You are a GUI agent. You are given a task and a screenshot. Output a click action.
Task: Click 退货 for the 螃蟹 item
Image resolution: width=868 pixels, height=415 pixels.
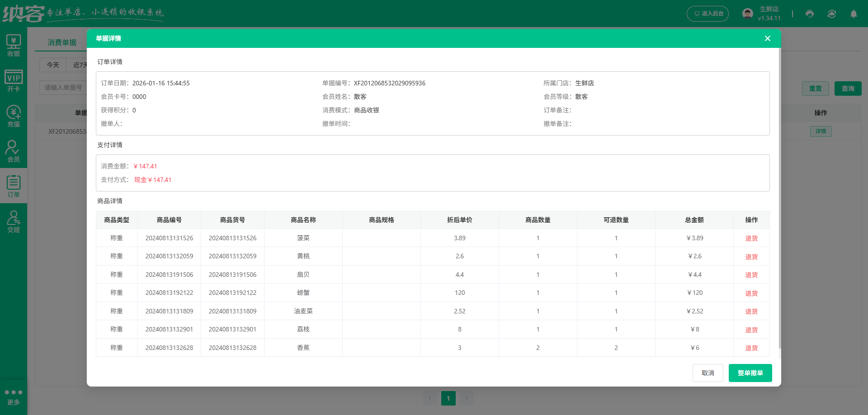point(751,293)
